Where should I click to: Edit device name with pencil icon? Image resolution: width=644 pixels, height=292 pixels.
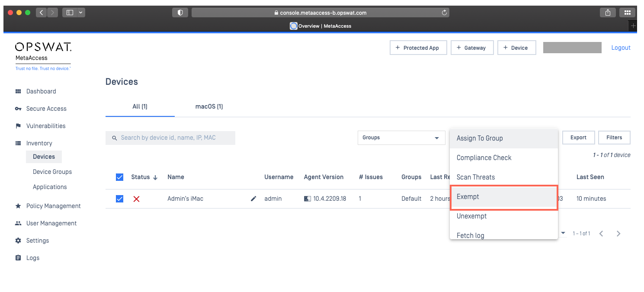click(x=253, y=199)
